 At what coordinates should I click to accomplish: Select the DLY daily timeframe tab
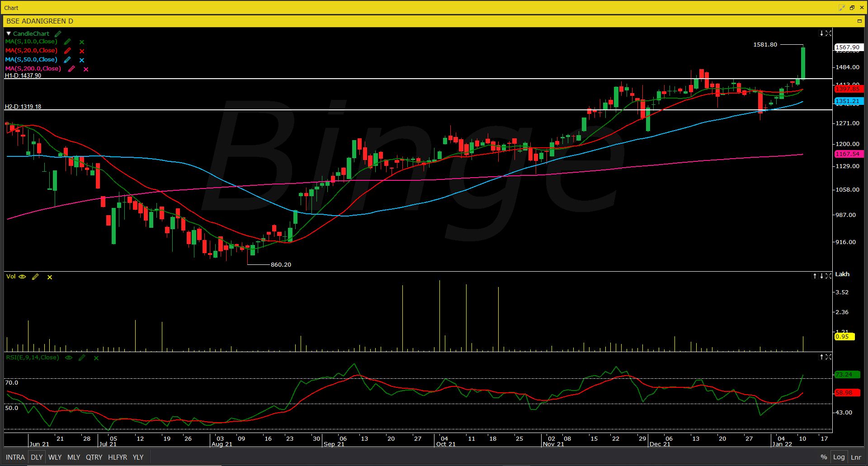pos(37,457)
